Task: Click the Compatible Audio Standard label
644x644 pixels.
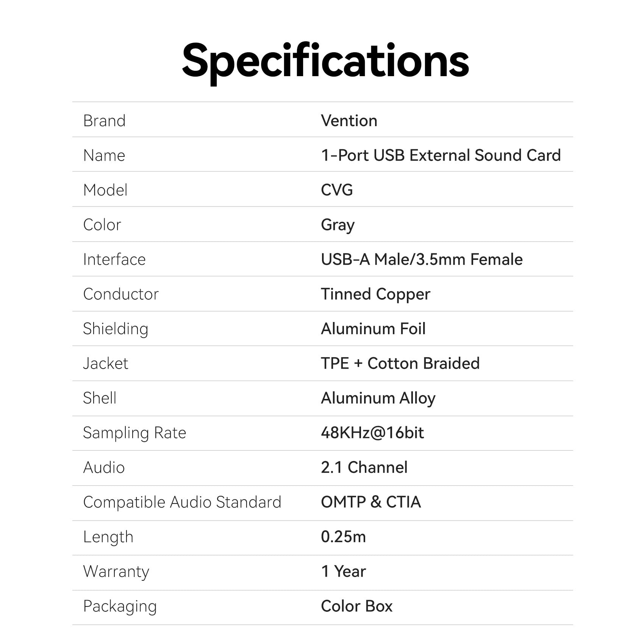Action: click(x=182, y=502)
